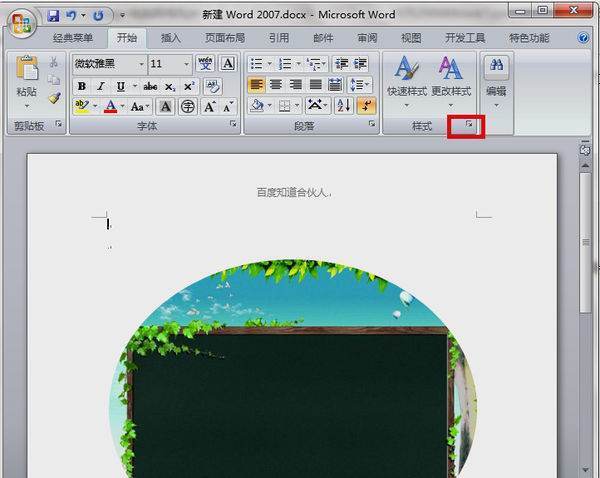Toggle bold formatting
This screenshot has width=600, height=478.
click(82, 86)
